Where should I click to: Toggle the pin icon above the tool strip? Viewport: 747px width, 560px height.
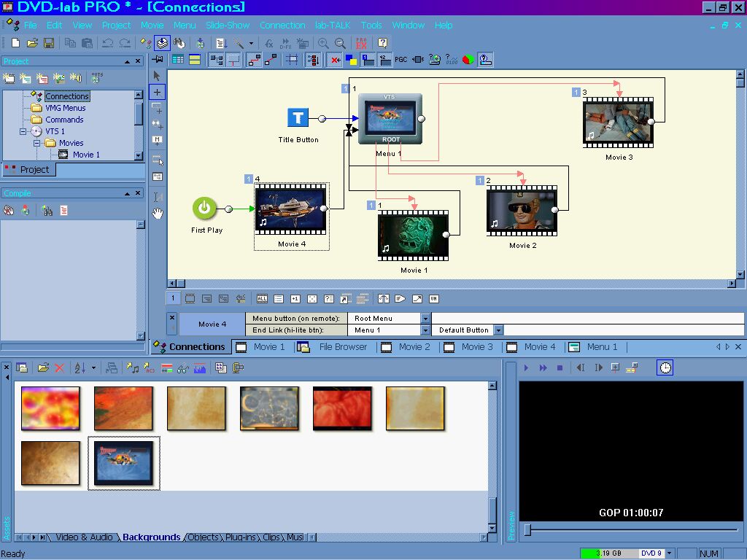tap(158, 60)
